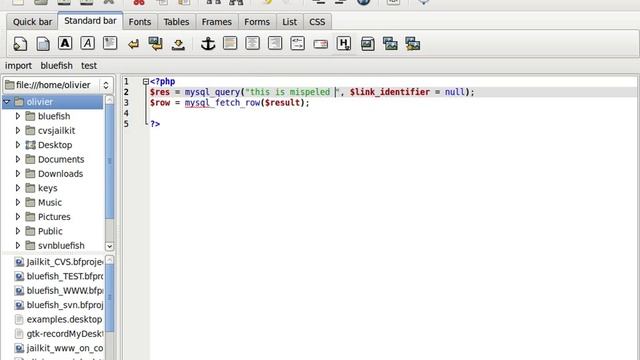Select the Standard bar tab
Viewport: 640px width, 360px height.
(x=90, y=21)
